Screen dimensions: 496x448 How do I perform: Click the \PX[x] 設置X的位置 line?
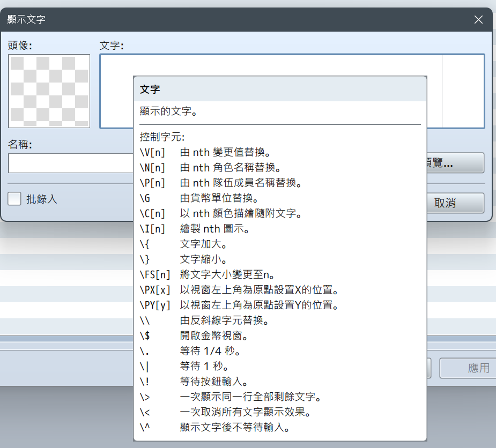pos(240,290)
